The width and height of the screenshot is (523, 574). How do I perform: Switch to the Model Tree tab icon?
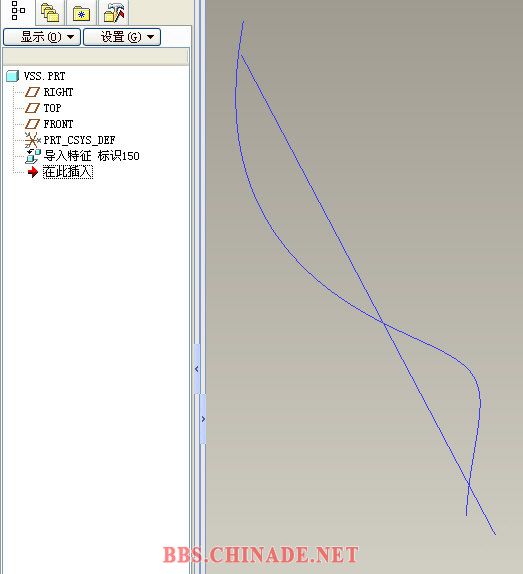click(x=18, y=11)
